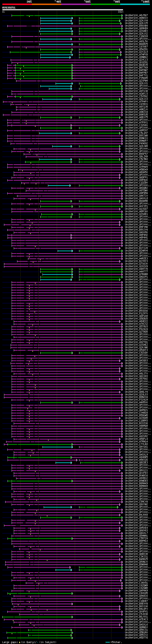
Task: Click the orange ~40% identity color bar
Action: tap(46, 4)
